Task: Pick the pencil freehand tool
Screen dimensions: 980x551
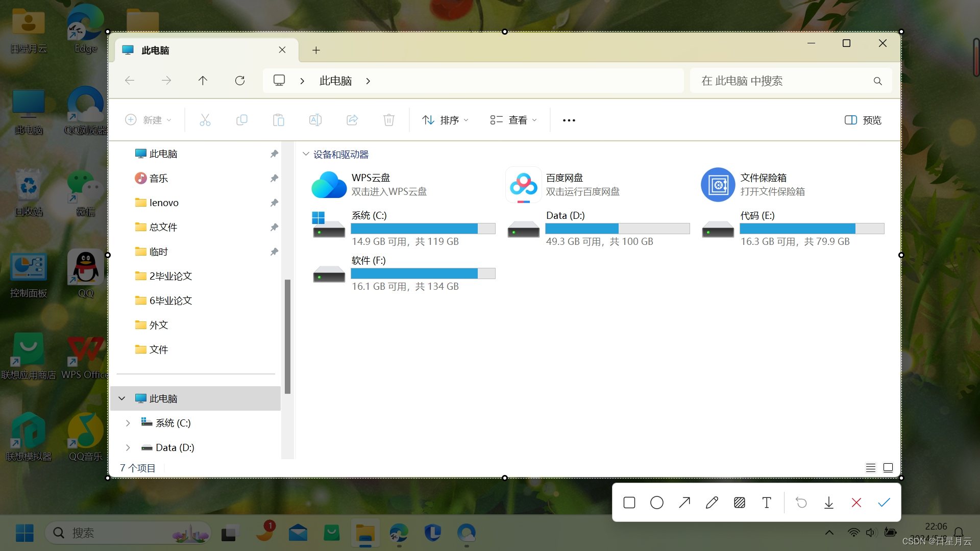Action: (712, 503)
